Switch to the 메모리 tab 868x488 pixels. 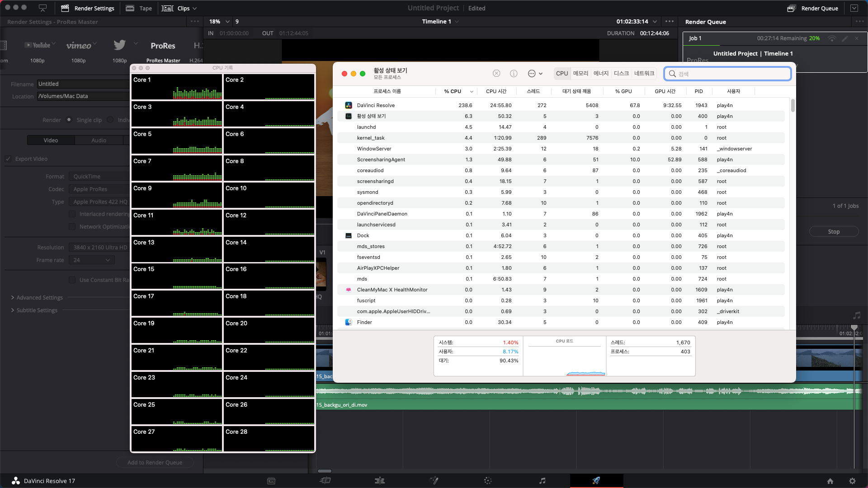[x=580, y=74]
